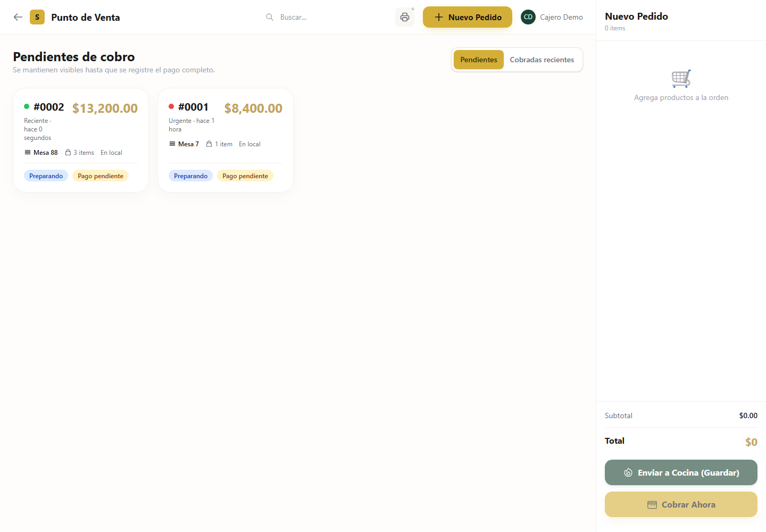
Task: Click the CD user avatar
Action: point(528,17)
